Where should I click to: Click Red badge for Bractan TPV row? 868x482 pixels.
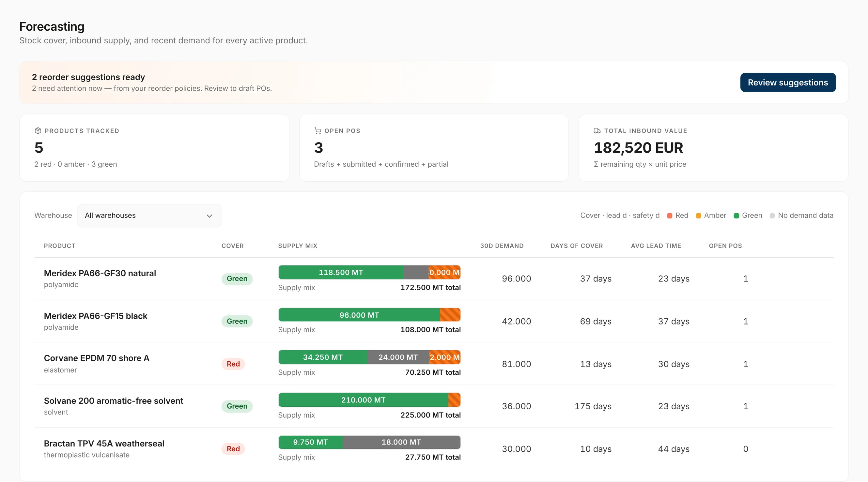tap(233, 449)
